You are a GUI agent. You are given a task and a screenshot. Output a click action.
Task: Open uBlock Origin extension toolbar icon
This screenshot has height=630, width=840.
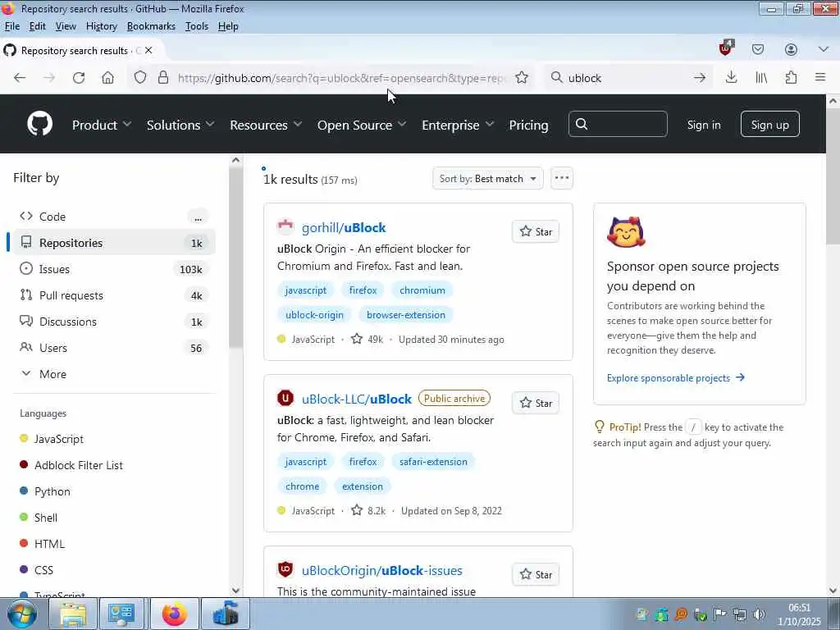click(x=726, y=48)
